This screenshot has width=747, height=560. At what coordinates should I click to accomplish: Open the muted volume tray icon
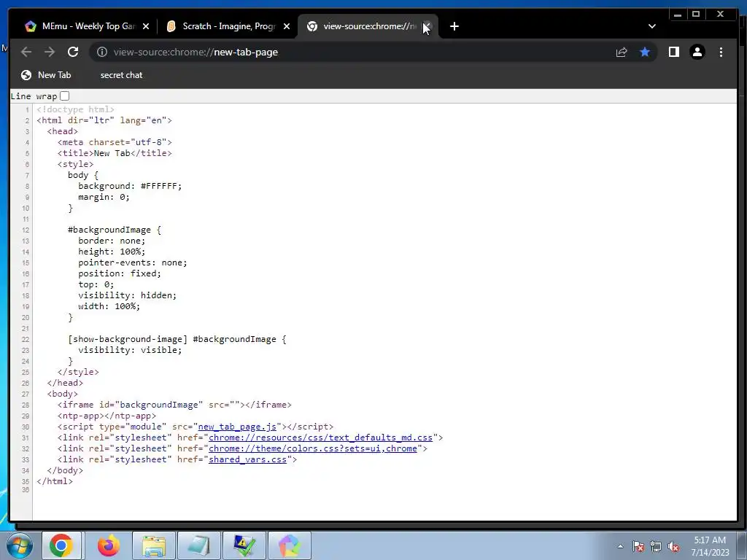(x=673, y=546)
